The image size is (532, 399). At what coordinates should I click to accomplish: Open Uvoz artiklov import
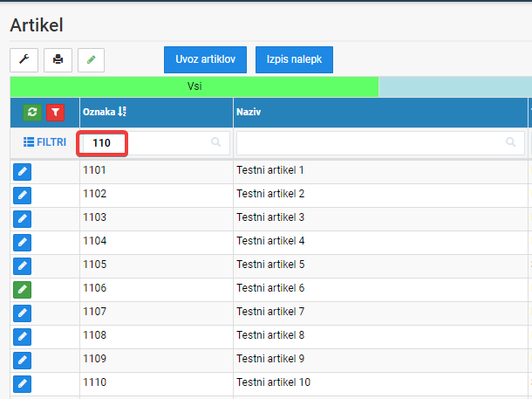(205, 59)
